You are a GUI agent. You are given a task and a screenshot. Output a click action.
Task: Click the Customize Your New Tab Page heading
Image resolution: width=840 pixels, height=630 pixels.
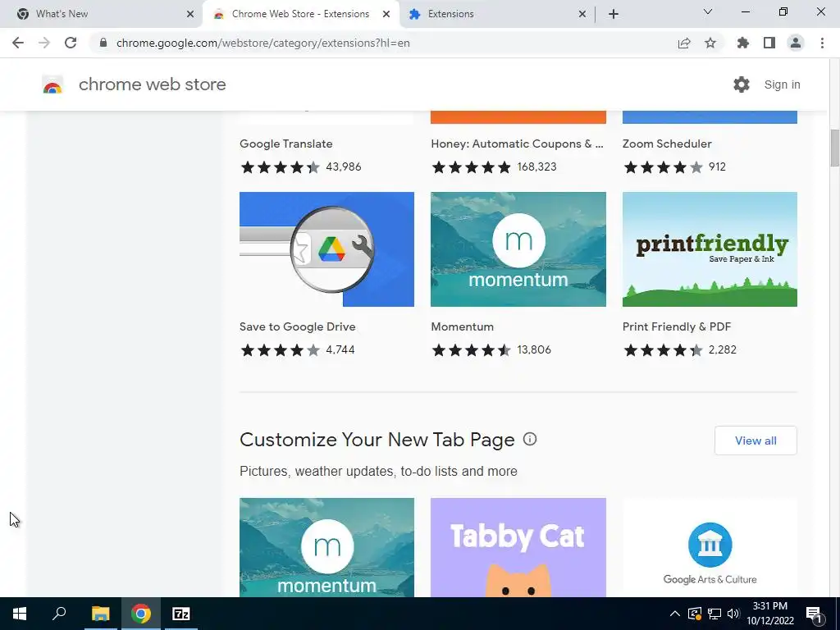tap(377, 440)
